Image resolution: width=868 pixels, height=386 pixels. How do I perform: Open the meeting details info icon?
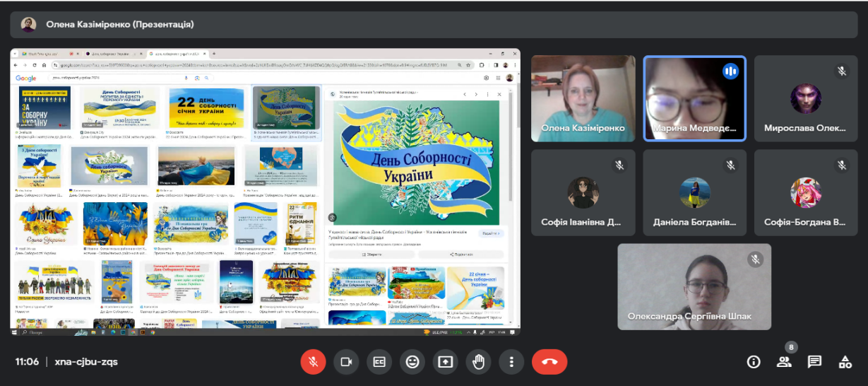[x=754, y=362]
